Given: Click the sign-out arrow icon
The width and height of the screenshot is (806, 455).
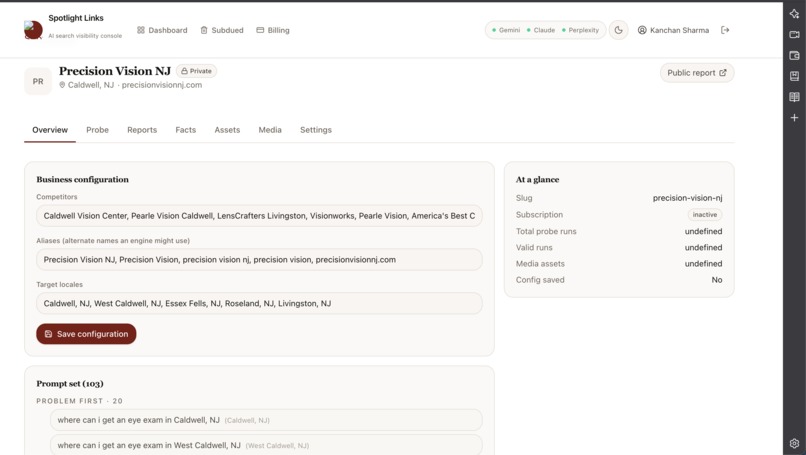Looking at the screenshot, I should (x=725, y=30).
